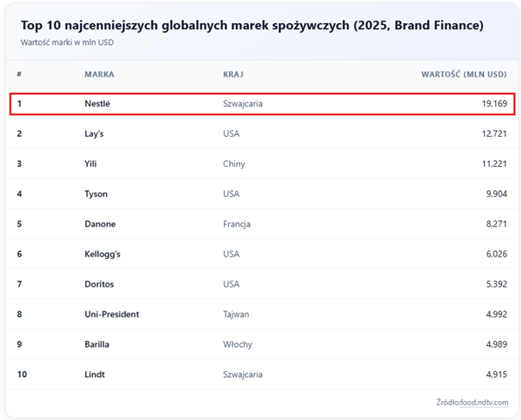Click the Uni-President brand name
This screenshot has height=420, width=521.
pyautogui.click(x=112, y=314)
